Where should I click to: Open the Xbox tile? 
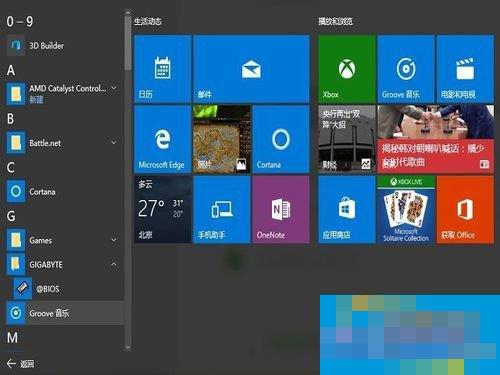(347, 69)
